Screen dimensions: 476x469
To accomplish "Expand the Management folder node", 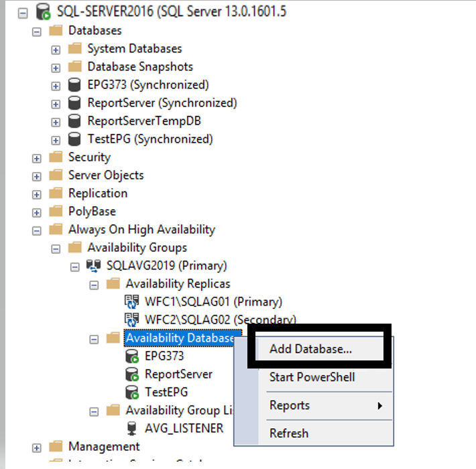I will pyautogui.click(x=37, y=447).
